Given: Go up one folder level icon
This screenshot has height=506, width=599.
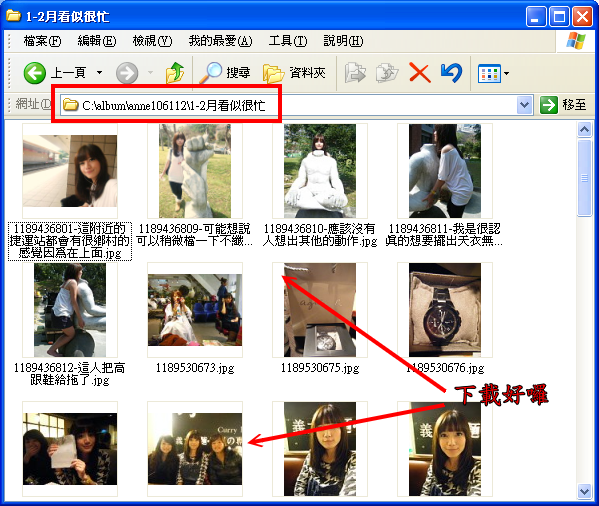Looking at the screenshot, I should [x=175, y=73].
